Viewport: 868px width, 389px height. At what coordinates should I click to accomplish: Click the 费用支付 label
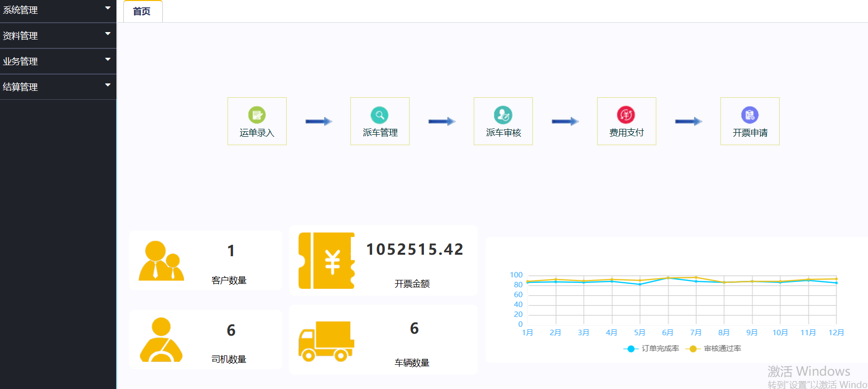click(x=627, y=133)
